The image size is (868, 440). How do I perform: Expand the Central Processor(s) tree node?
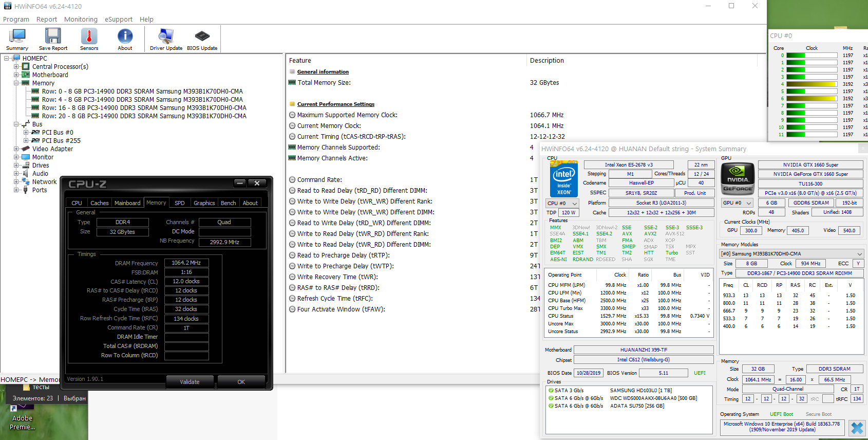(16, 66)
